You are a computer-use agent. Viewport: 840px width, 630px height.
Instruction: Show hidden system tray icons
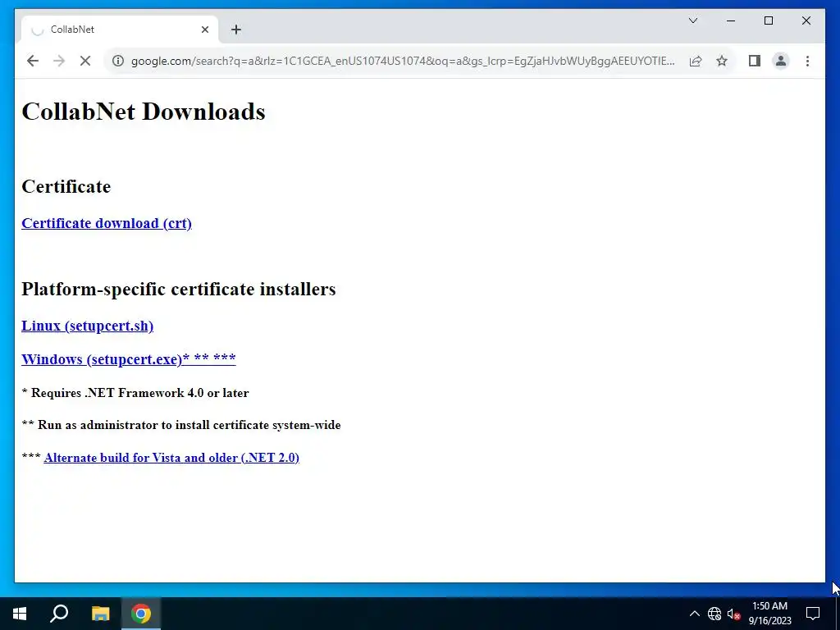(x=694, y=614)
